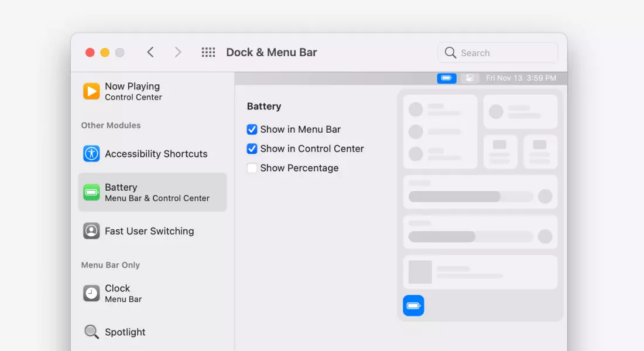Click the Spotlight magnifying glass icon
The image size is (644, 351).
pyautogui.click(x=91, y=332)
